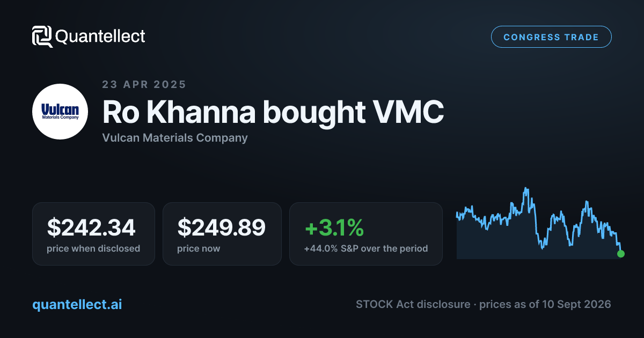This screenshot has height=338, width=644.
Task: Click the headline Ro Khanna bought VMC
Action: point(273,112)
